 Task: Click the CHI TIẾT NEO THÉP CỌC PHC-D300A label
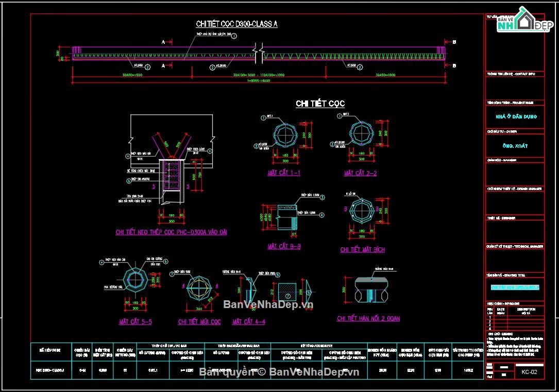pos(171,232)
